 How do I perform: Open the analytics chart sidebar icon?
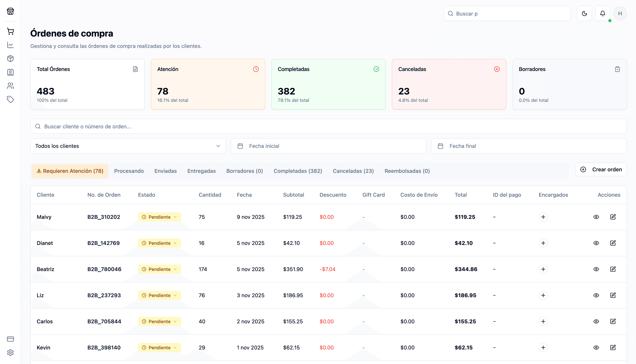(10, 45)
